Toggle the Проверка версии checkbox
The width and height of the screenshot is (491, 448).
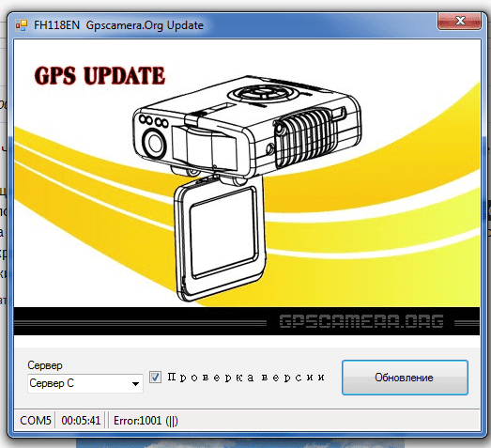(x=155, y=377)
